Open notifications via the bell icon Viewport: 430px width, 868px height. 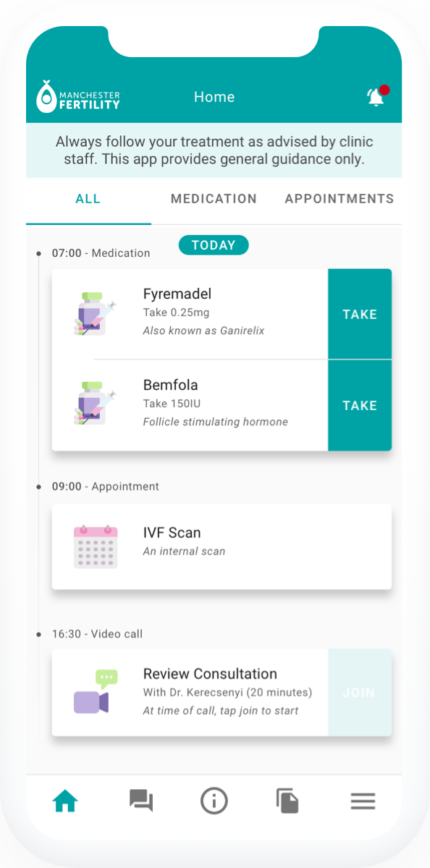click(x=377, y=97)
